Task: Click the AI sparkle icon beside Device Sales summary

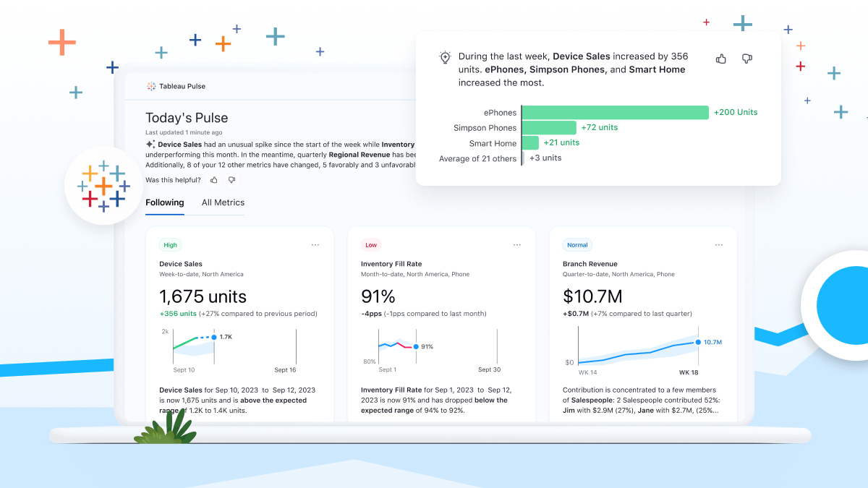Action: pos(150,144)
